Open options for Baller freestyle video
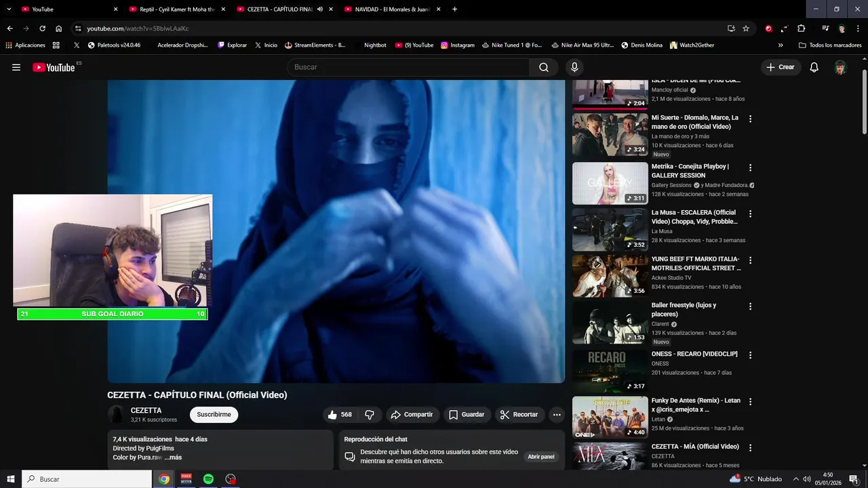Screen dimensions: 868x488 pos(750,306)
